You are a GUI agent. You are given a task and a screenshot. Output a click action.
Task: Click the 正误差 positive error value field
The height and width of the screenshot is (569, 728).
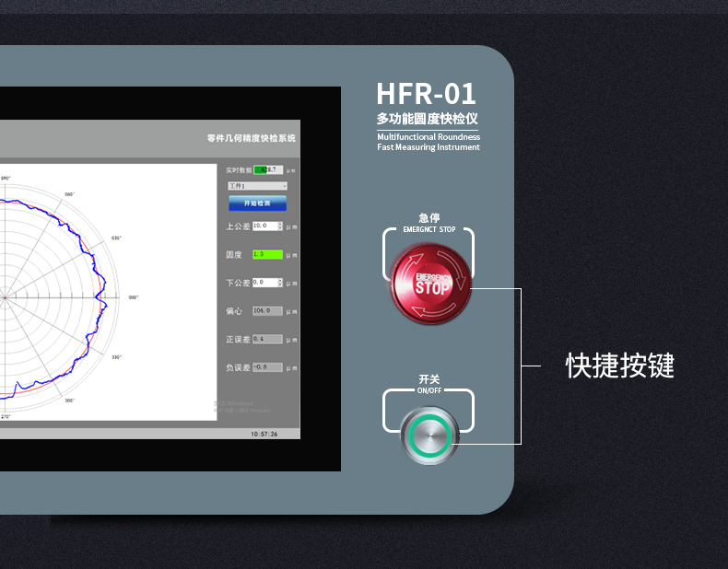[267, 340]
